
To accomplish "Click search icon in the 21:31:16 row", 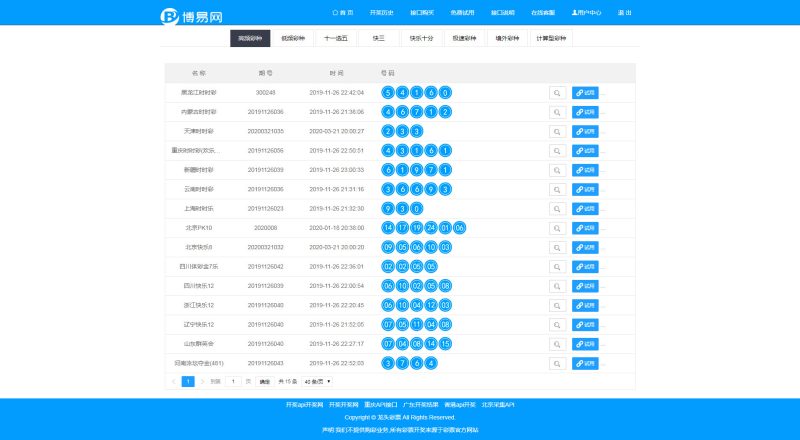I will (x=557, y=190).
